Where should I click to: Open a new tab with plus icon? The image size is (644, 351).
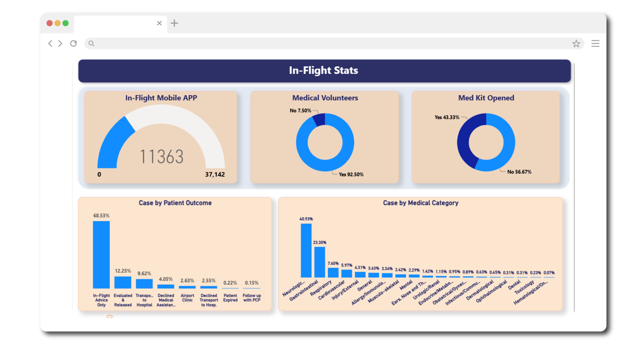point(174,23)
